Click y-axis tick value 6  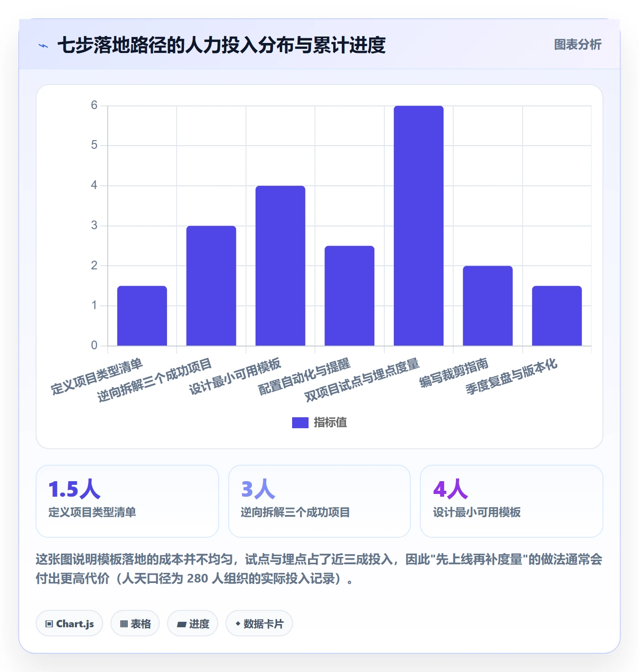click(x=94, y=105)
